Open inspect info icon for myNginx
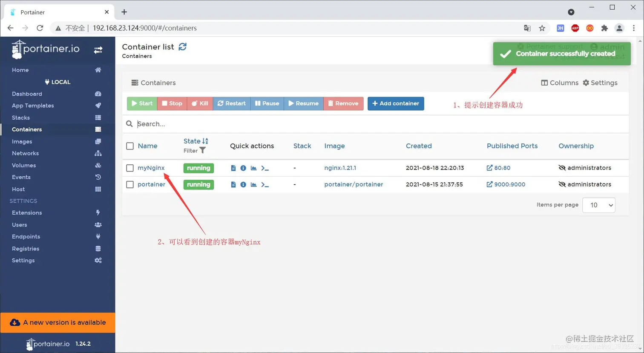644x353 pixels. (x=243, y=168)
